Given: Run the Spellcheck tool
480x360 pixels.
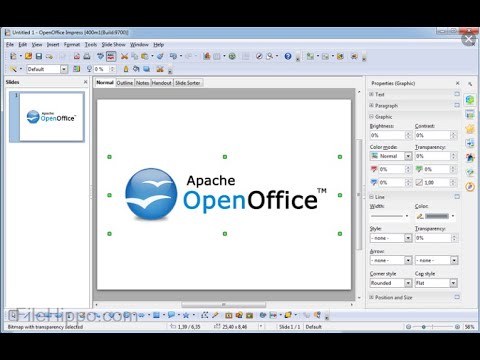Looking at the screenshot, I should click(x=100, y=56).
